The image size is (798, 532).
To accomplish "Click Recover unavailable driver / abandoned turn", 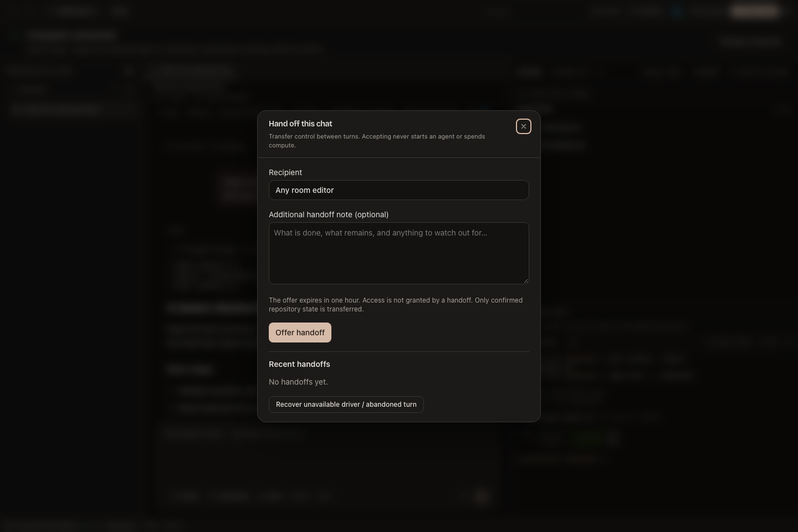I will (346, 405).
